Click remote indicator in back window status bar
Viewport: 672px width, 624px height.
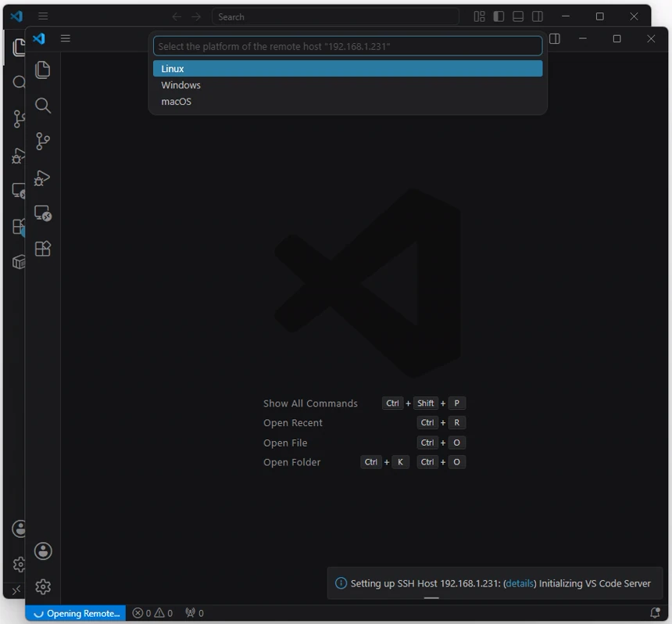coord(16,590)
